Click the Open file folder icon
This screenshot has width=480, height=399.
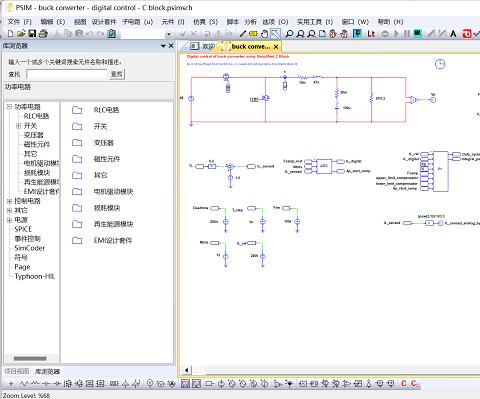[x=21, y=33]
